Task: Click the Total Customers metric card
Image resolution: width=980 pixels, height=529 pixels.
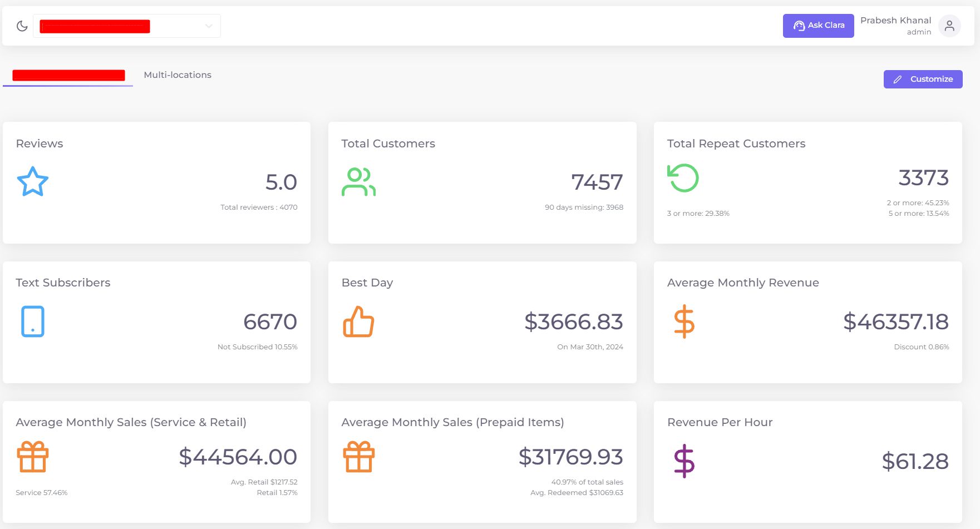Action: click(482, 182)
